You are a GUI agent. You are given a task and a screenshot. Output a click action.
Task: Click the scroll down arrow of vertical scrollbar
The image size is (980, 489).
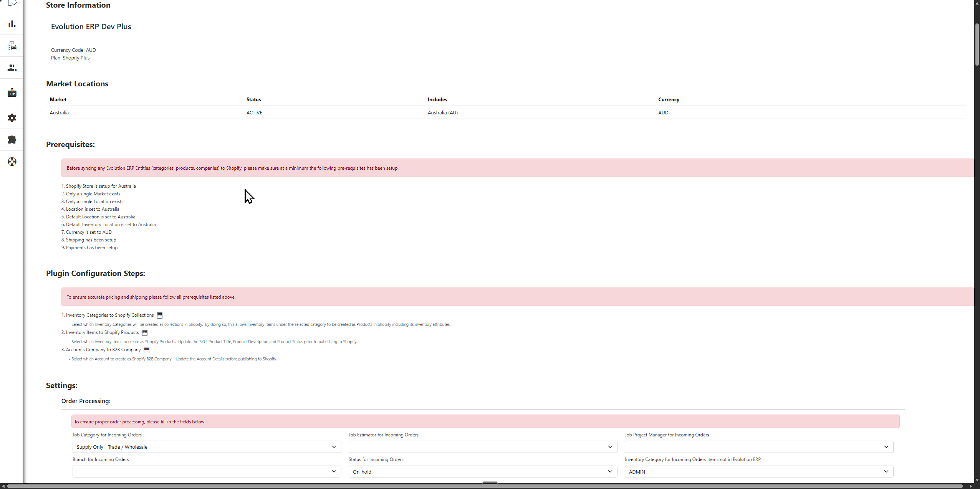tap(977, 480)
